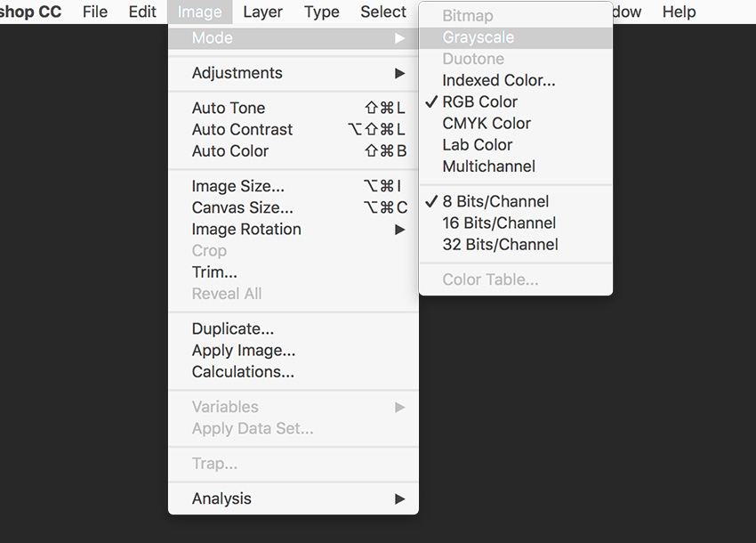
Task: Open the Layer menu in menu bar
Action: click(262, 12)
